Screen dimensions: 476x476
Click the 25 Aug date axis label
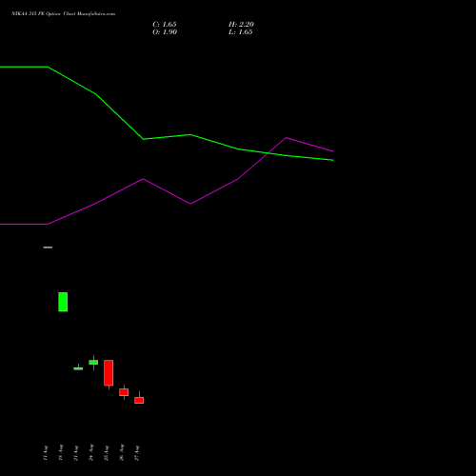pyautogui.click(x=107, y=453)
